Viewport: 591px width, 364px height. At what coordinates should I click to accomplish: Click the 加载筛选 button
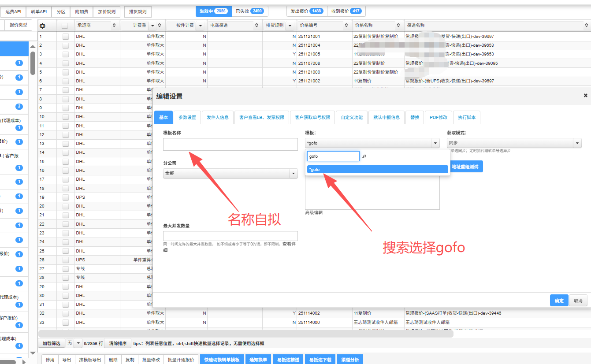(x=52, y=343)
